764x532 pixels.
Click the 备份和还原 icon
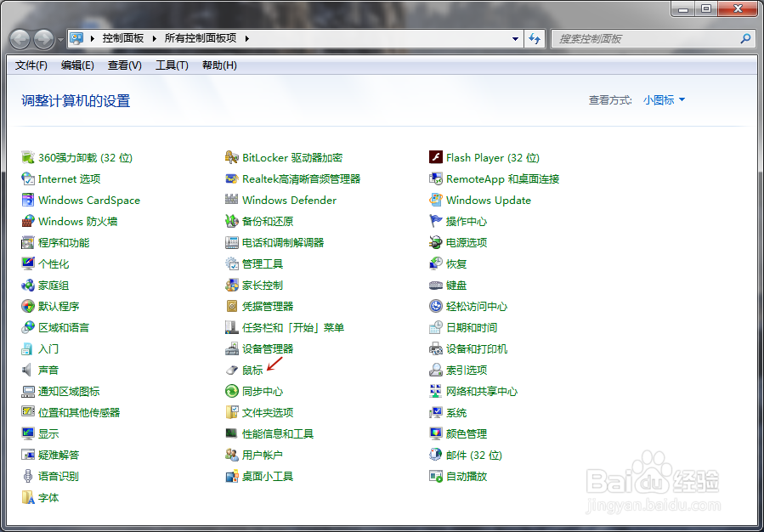coord(231,221)
